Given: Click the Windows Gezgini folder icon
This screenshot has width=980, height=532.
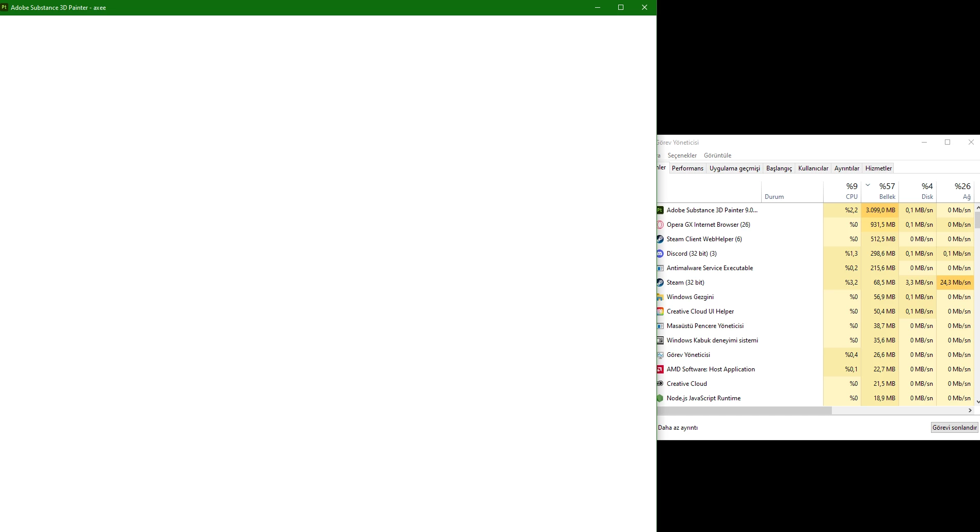Looking at the screenshot, I should coord(660,297).
